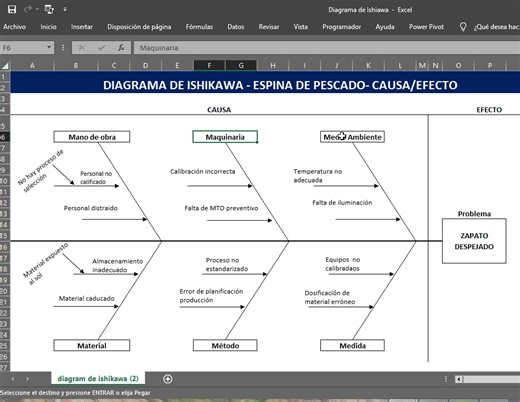The image size is (520, 402).
Task: Click the Material caducado text
Action: tap(86, 298)
